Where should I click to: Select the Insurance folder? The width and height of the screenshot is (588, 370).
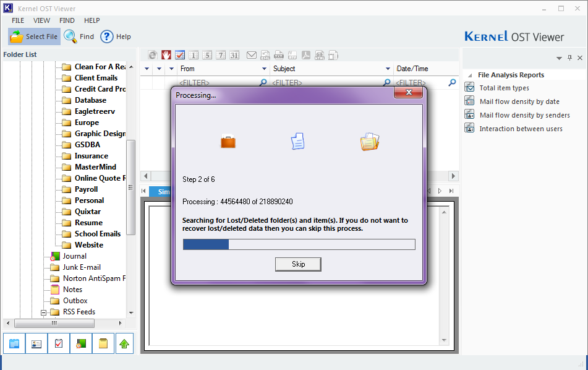91,156
